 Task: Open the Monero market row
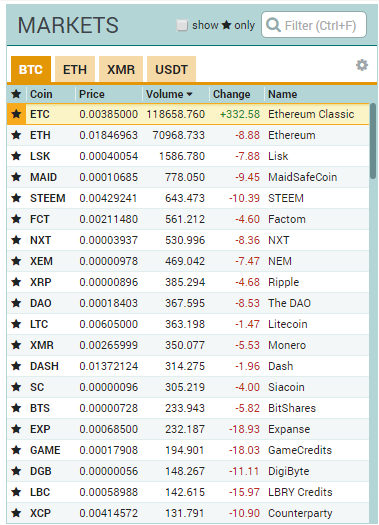point(188,345)
